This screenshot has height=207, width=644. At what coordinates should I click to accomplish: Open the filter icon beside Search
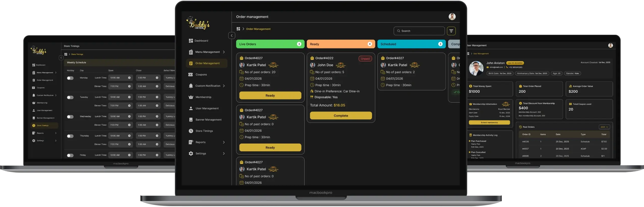(451, 31)
